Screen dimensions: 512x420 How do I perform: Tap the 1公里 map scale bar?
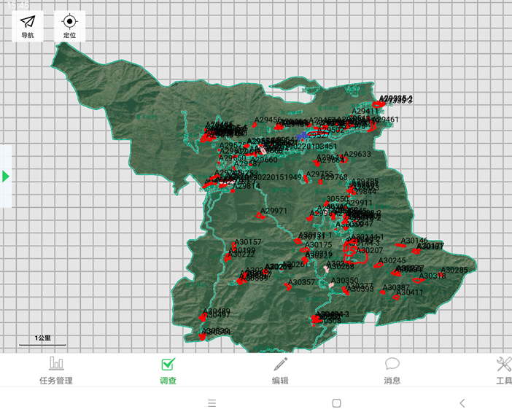point(42,340)
